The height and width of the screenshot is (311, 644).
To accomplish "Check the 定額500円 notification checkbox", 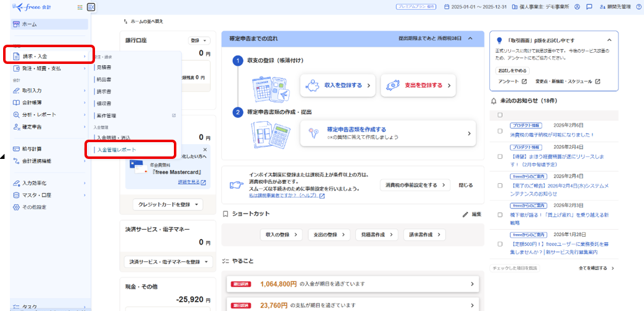I will [x=500, y=244].
